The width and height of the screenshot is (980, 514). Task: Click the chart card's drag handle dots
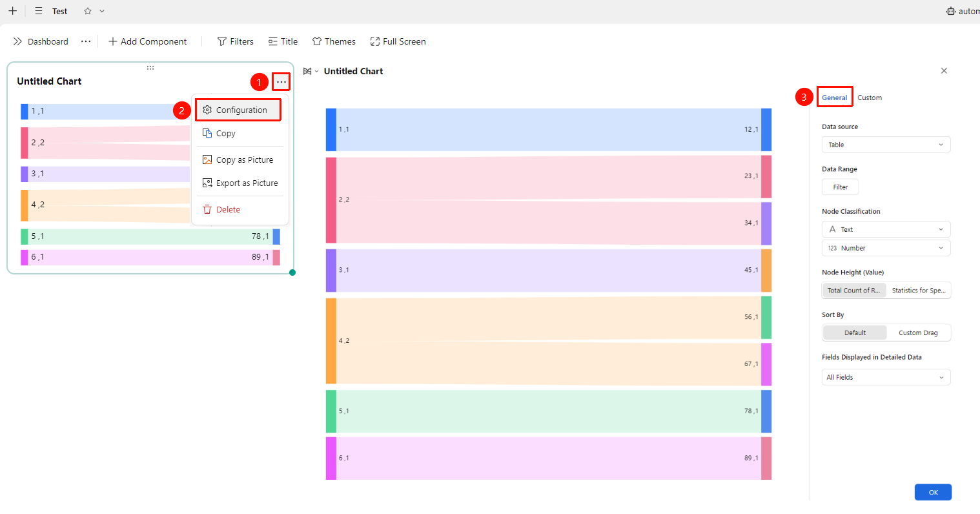(x=150, y=67)
